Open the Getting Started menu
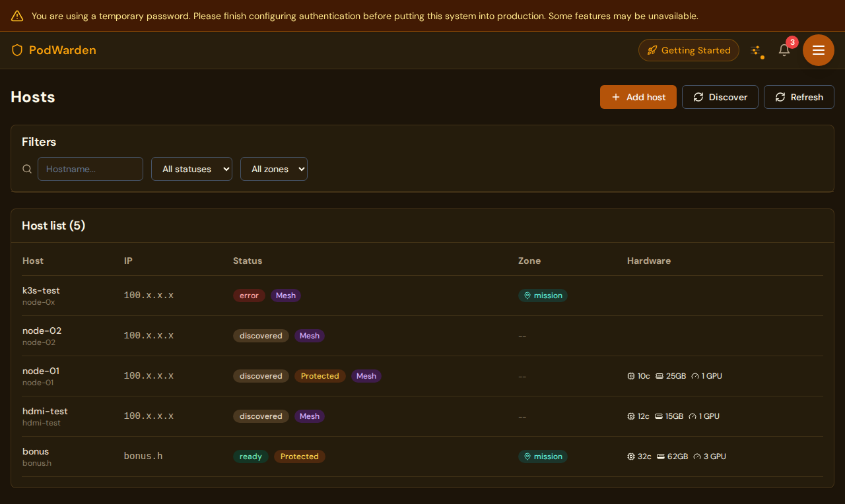The height and width of the screenshot is (504, 845). point(689,50)
